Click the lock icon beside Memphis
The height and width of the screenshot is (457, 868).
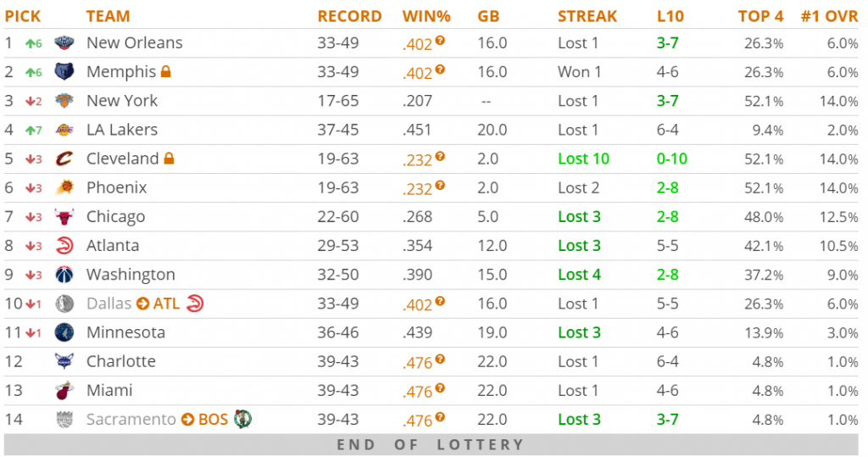click(166, 72)
